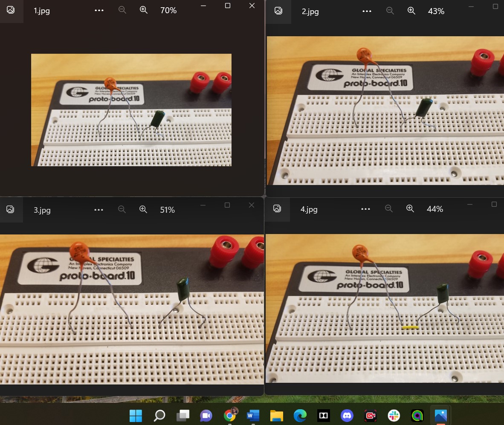Open the Windows Start menu
504x425 pixels.
tap(136, 416)
